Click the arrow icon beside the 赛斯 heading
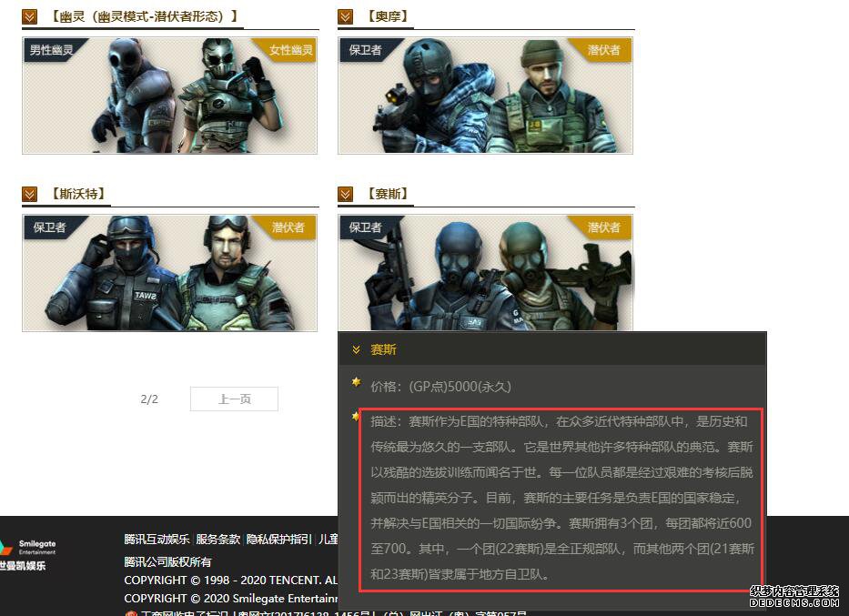849x616 pixels. point(345,194)
